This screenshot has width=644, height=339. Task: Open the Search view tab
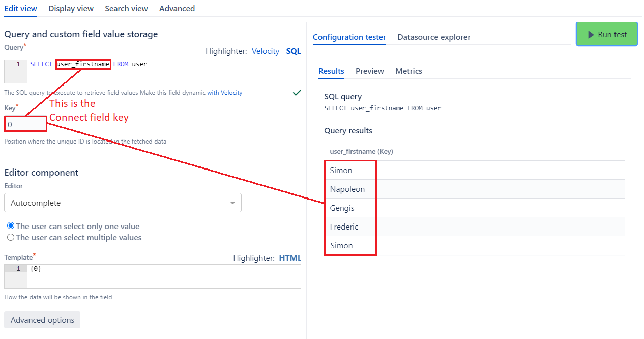(126, 8)
